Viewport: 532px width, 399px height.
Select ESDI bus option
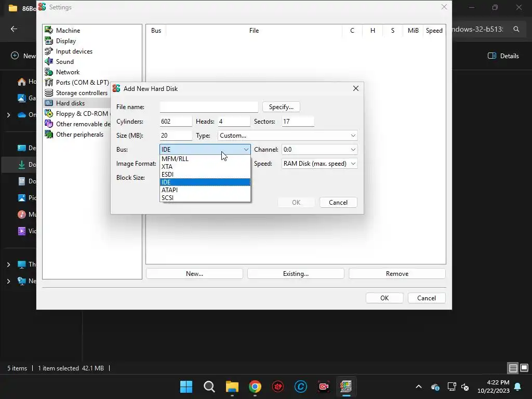coord(205,175)
